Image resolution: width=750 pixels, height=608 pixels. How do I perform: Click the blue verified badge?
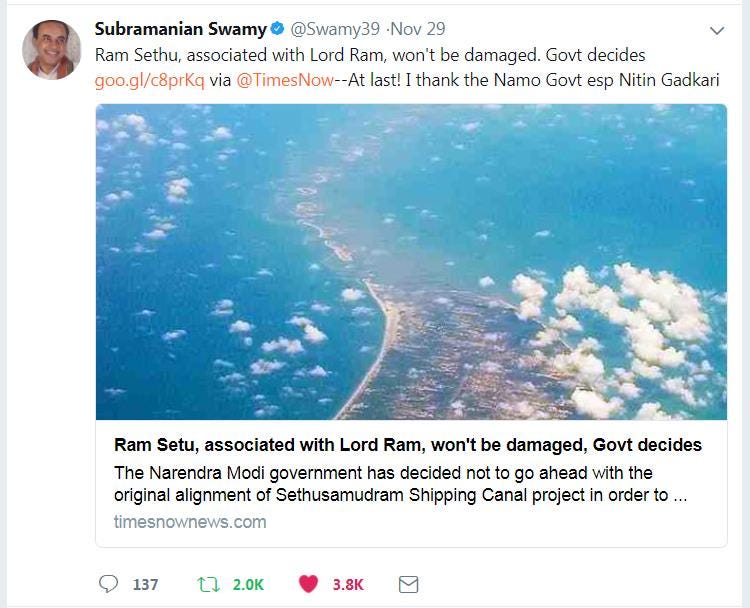pyautogui.click(x=278, y=29)
